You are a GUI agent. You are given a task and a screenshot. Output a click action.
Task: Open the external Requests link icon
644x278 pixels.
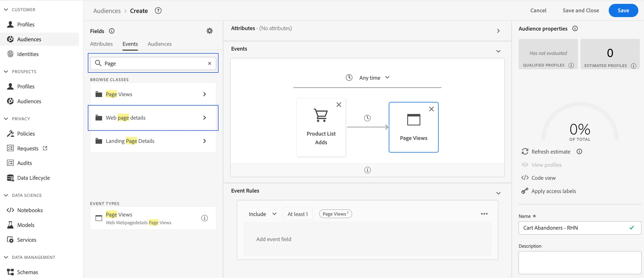click(45, 148)
